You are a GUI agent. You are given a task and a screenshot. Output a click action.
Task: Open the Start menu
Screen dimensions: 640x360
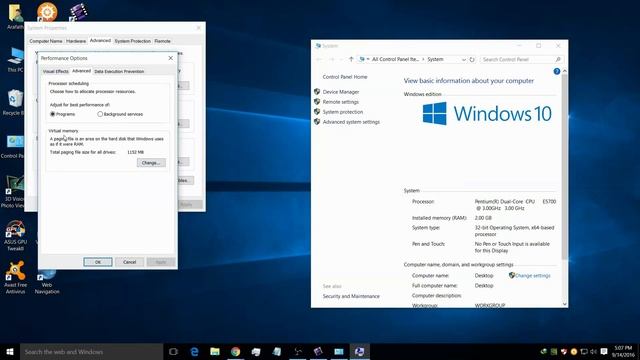pos(10,352)
